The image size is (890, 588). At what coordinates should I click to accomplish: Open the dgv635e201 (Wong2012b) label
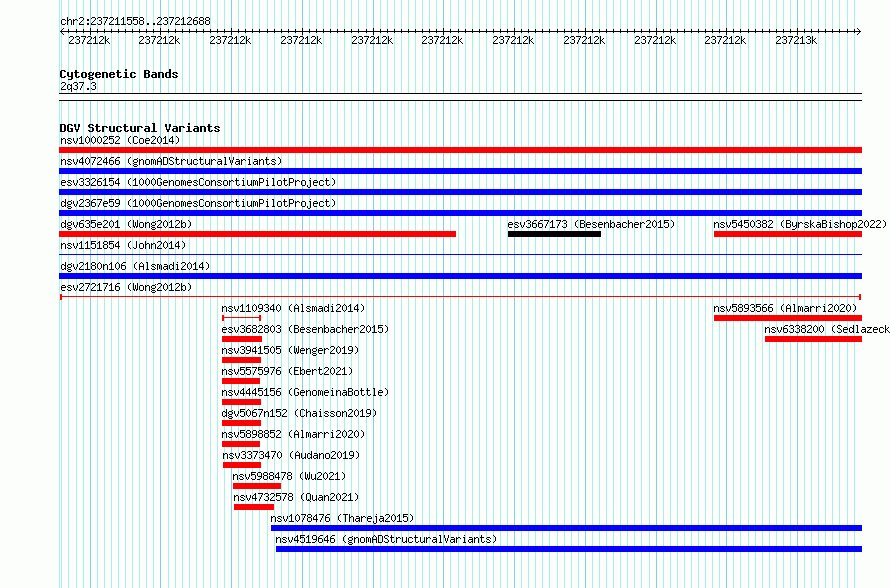(126, 224)
